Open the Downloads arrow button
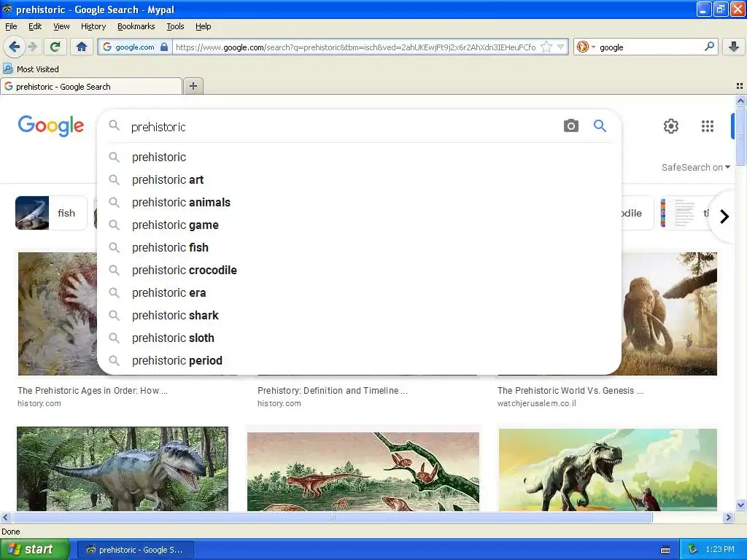Viewport: 747px width, 560px height. click(734, 47)
